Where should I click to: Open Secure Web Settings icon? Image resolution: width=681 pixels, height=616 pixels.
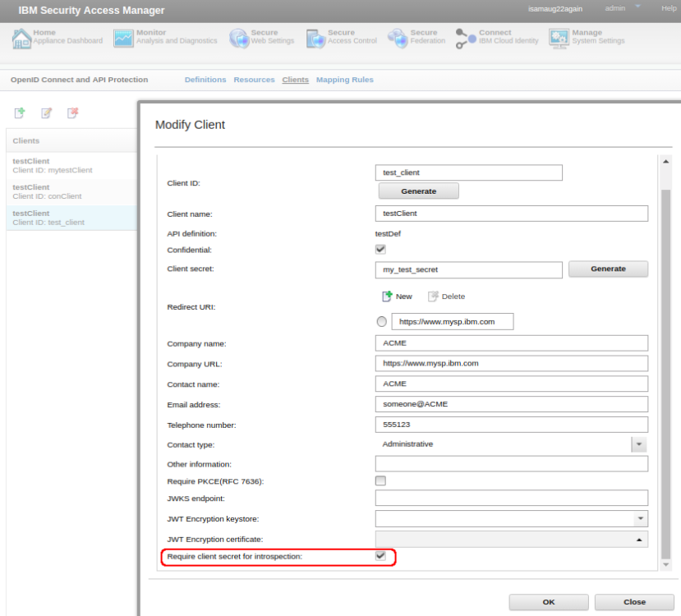(x=239, y=39)
